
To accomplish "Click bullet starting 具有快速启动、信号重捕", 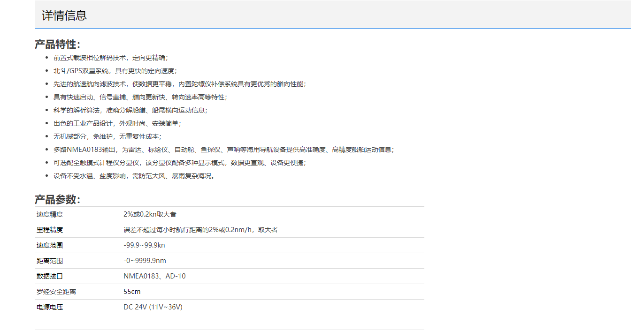I will (140, 97).
